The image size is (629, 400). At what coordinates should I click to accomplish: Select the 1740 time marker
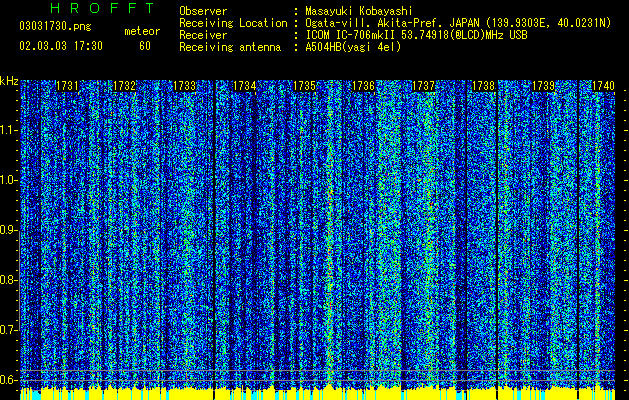[603, 86]
